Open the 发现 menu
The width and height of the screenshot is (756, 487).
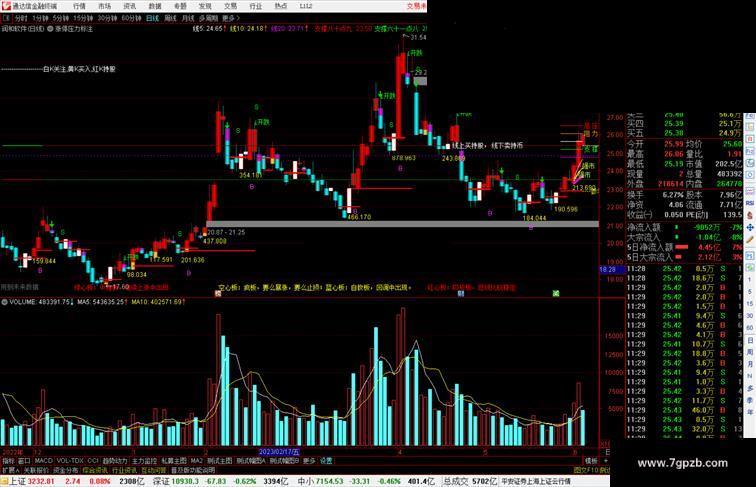tap(205, 6)
